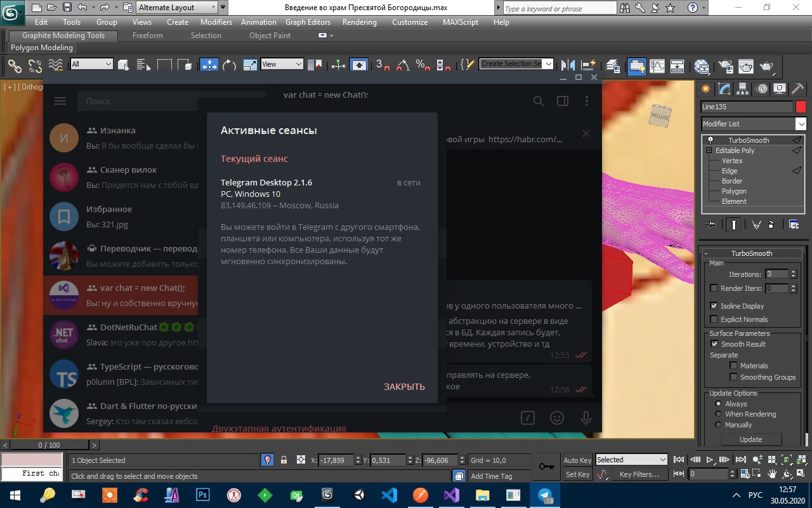The height and width of the screenshot is (508, 812).
Task: Activate the Select and Scale tool
Action: pyautogui.click(x=250, y=65)
